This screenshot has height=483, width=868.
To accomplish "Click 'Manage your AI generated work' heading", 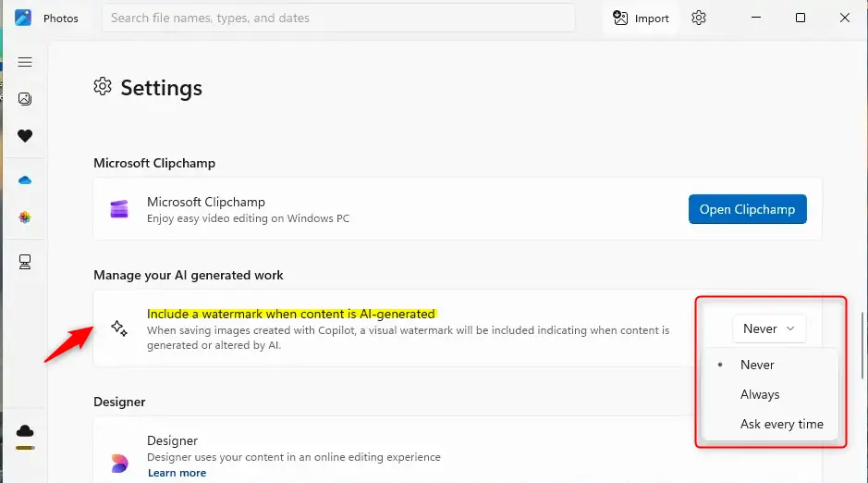I will click(x=189, y=276).
